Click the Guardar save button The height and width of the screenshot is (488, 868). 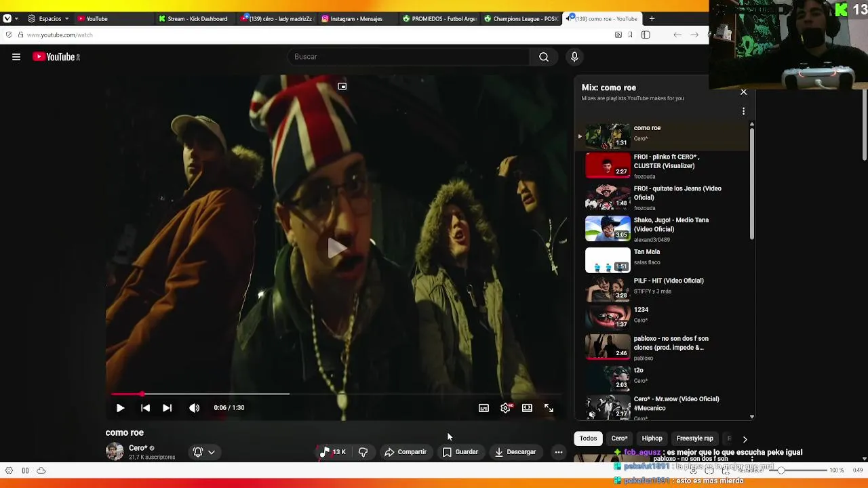coord(460,452)
